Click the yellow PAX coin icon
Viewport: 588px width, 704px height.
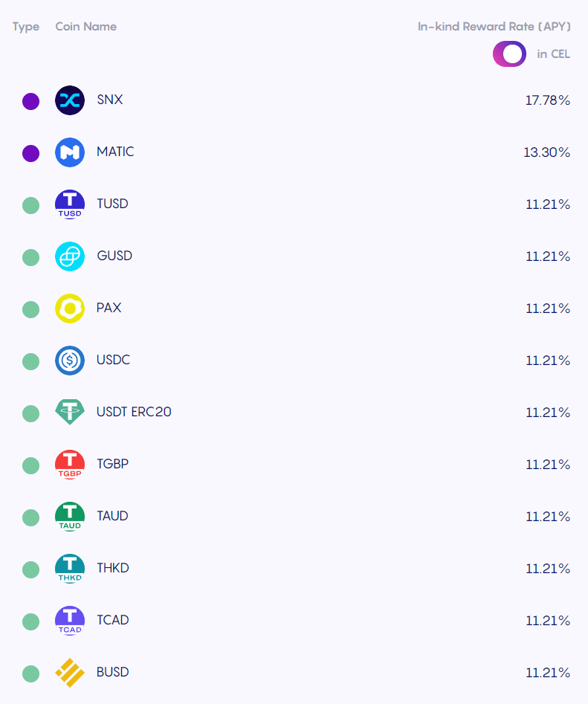(x=70, y=309)
